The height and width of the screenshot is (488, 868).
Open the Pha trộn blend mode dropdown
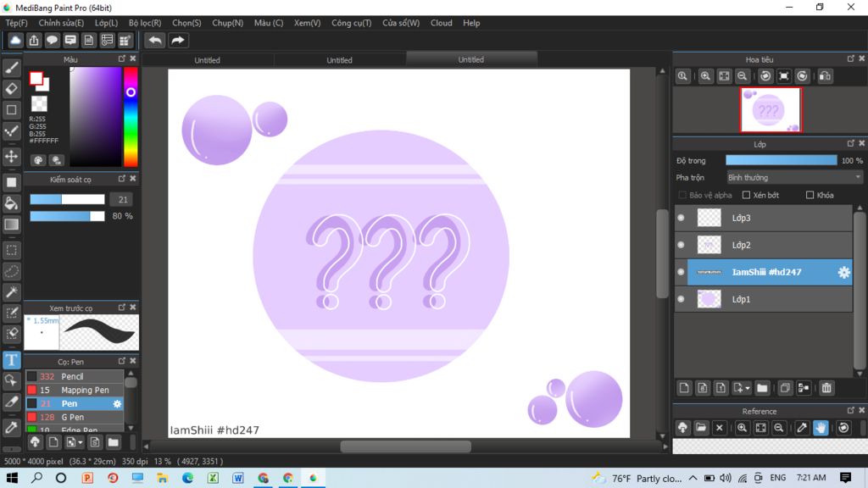794,178
